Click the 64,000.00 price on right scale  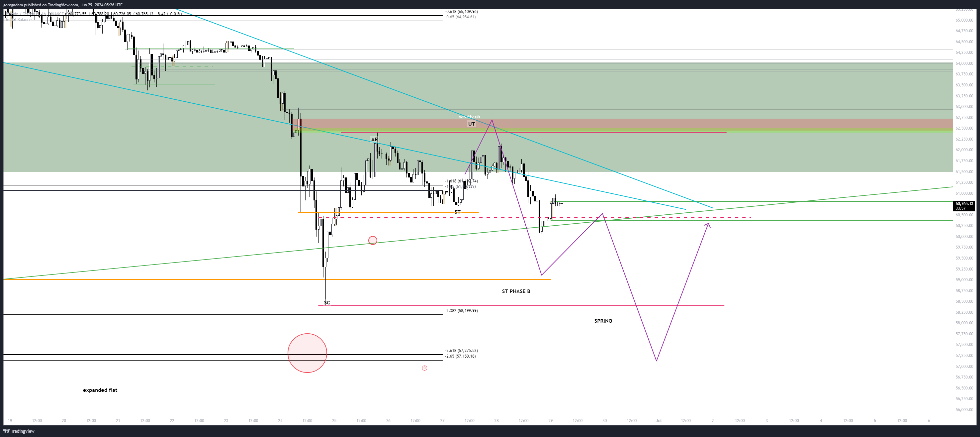pos(964,63)
